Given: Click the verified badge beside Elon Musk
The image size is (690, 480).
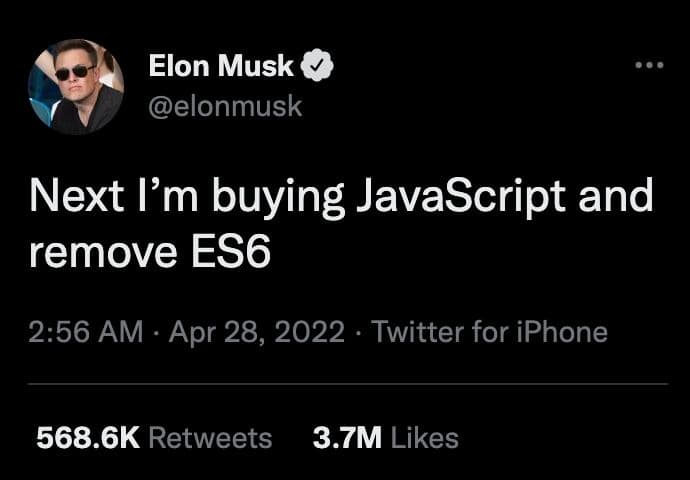Looking at the screenshot, I should (317, 65).
